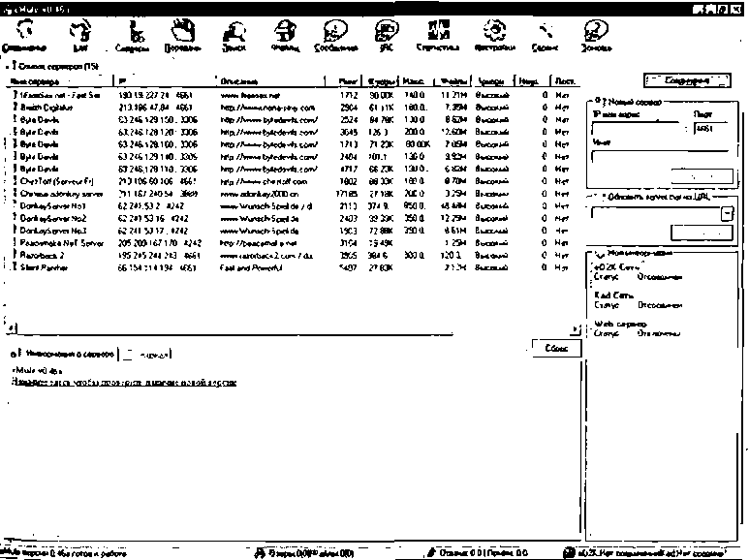Click the 'http://www.cheztoff.com' description cell
Screen dimensions: 749x560
click(264, 181)
